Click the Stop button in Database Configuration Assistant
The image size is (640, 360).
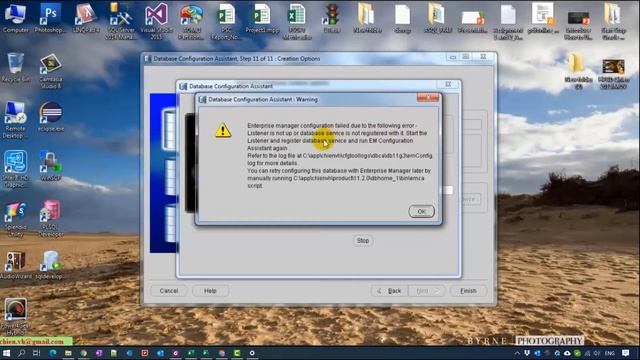tap(362, 240)
